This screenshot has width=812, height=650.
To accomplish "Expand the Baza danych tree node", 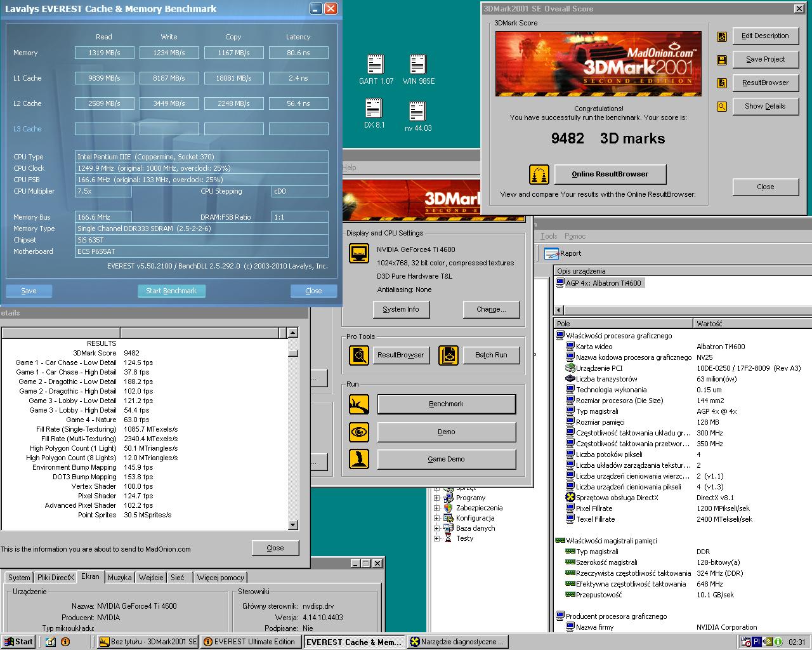I will tap(436, 528).
